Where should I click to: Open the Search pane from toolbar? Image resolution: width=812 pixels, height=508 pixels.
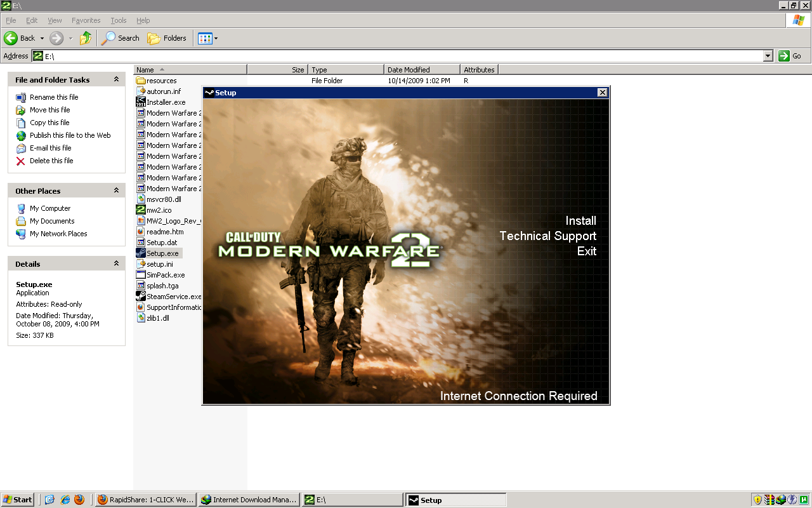click(121, 38)
